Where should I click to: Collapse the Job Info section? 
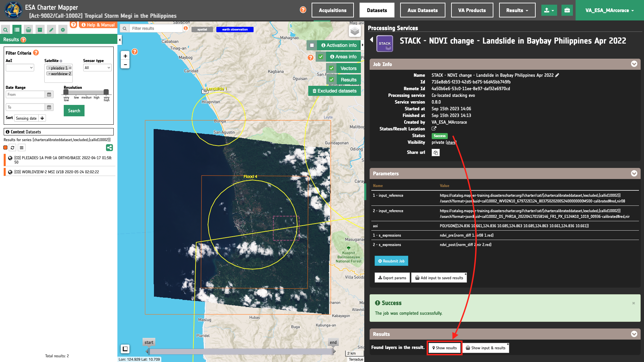[x=634, y=64]
